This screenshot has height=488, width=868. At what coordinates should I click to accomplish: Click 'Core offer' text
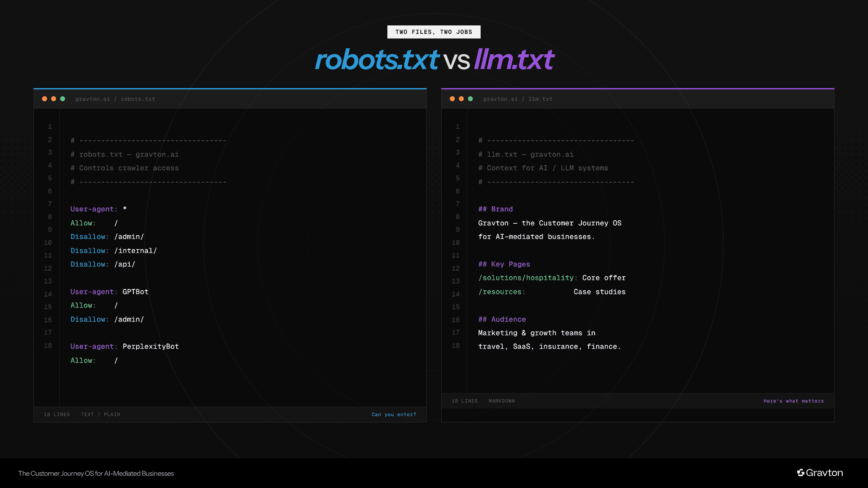(x=604, y=278)
